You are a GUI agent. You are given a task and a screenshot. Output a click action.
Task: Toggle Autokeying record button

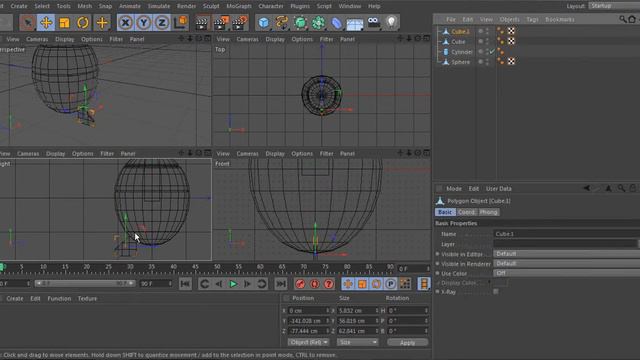tap(314, 284)
